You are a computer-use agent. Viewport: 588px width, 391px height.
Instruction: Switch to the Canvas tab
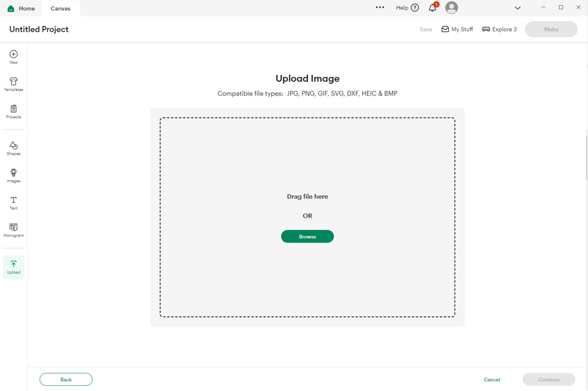click(61, 8)
